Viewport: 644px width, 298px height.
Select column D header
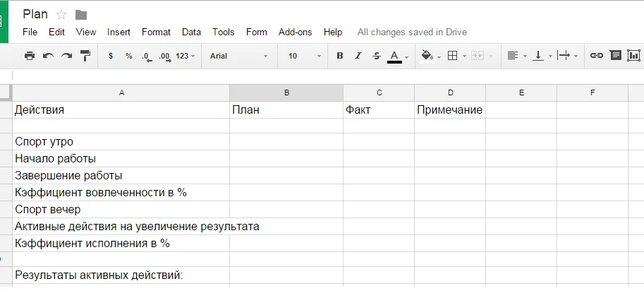(x=450, y=93)
